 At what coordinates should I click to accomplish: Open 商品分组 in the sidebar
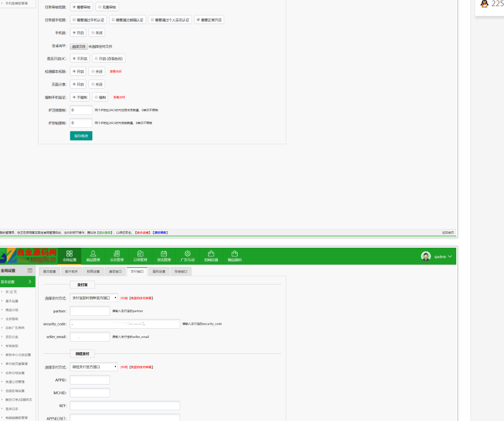pos(12,310)
